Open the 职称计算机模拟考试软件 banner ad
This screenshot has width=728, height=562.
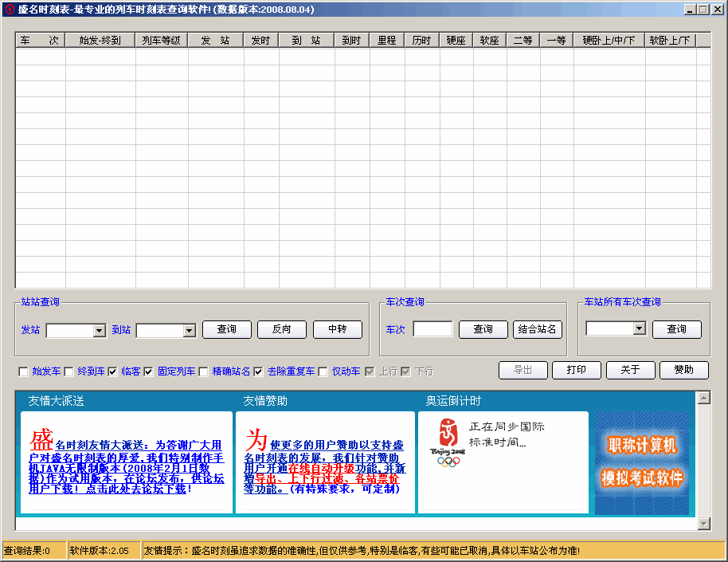click(641, 462)
